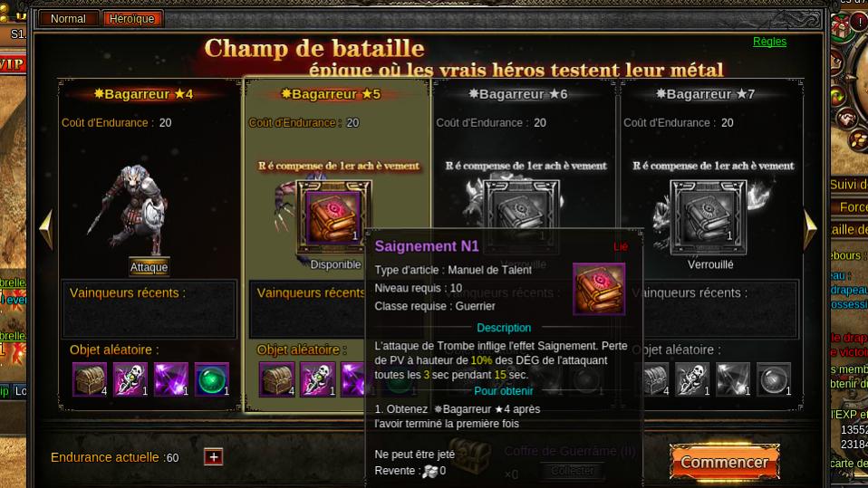Switch to the Normal difficulty tab
The height and width of the screenshot is (488, 868).
[68, 19]
